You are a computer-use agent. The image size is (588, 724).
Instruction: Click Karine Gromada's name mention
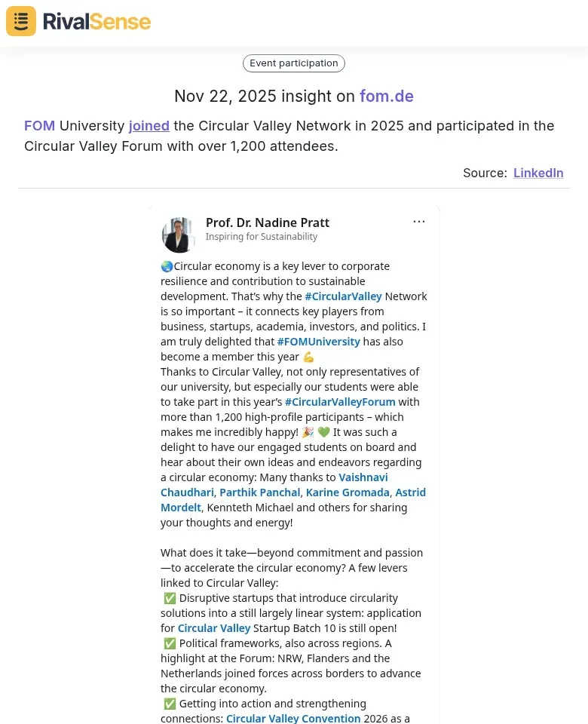coord(348,492)
